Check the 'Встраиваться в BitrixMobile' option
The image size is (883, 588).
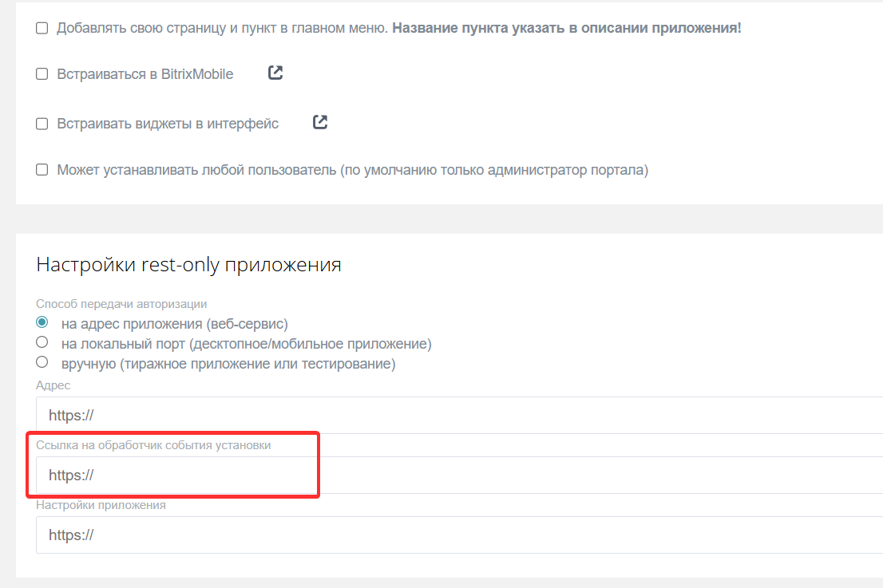tap(41, 73)
